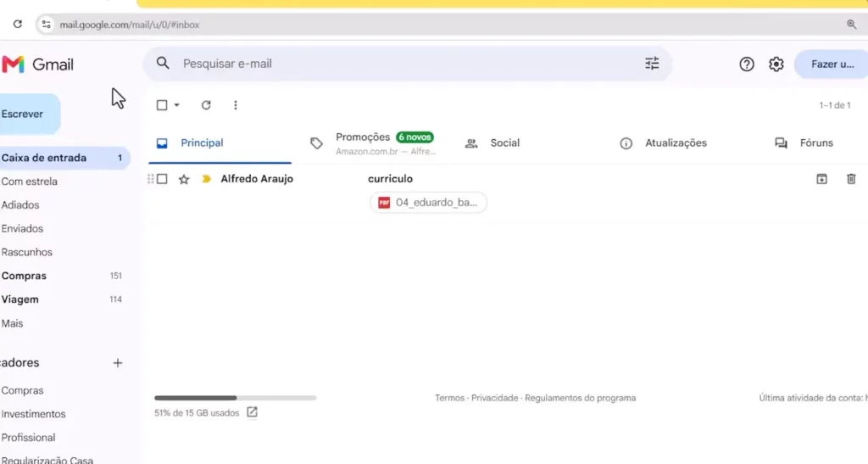Open the Compras label under labels
The image size is (868, 464).
tap(22, 390)
